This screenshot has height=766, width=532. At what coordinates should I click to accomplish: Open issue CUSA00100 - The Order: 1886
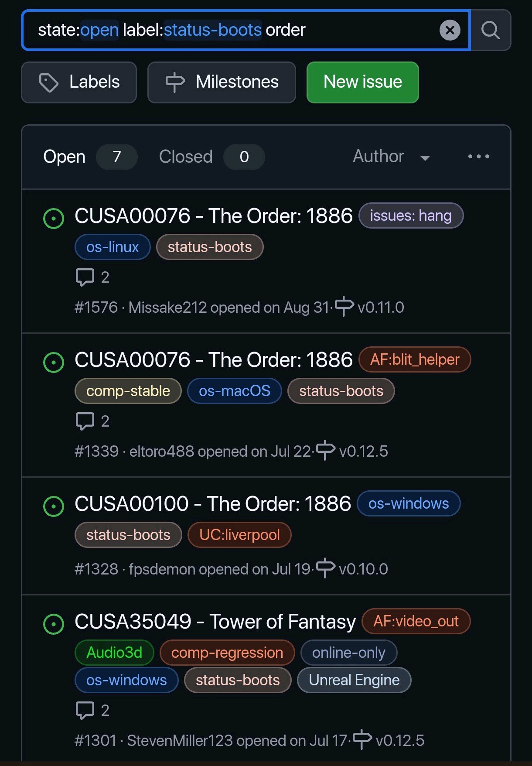pos(212,504)
